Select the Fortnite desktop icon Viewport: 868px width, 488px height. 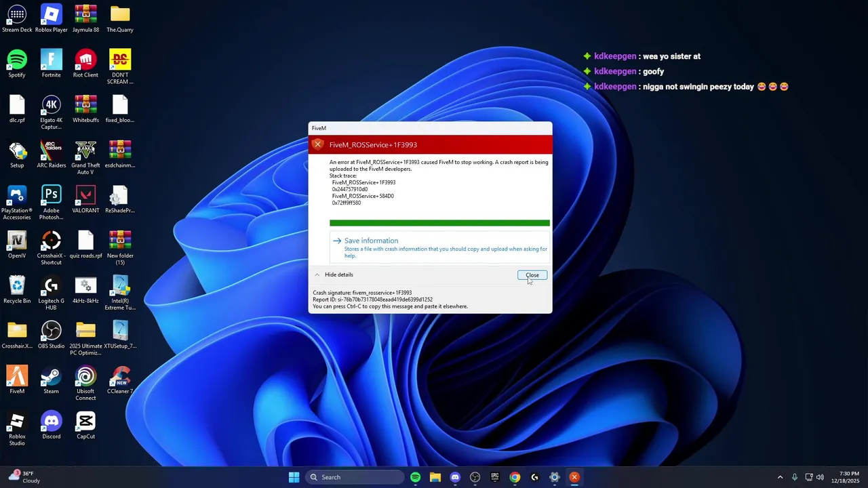(x=51, y=64)
